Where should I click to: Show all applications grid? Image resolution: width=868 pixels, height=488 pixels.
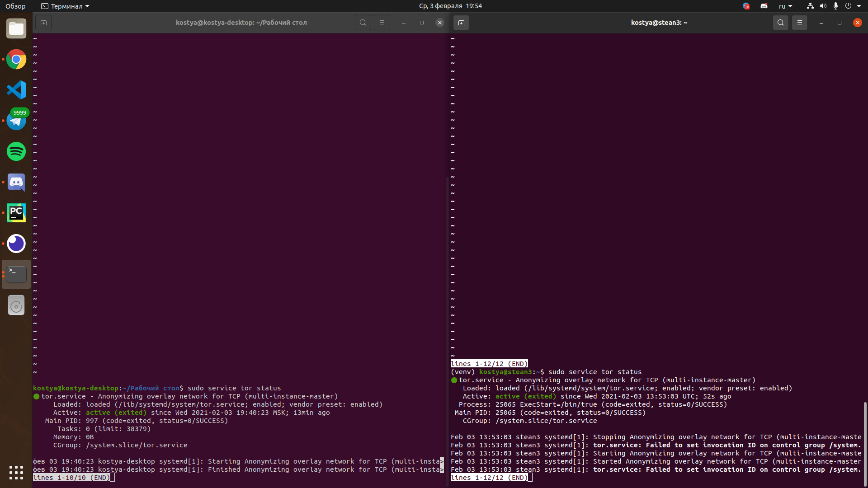16,472
